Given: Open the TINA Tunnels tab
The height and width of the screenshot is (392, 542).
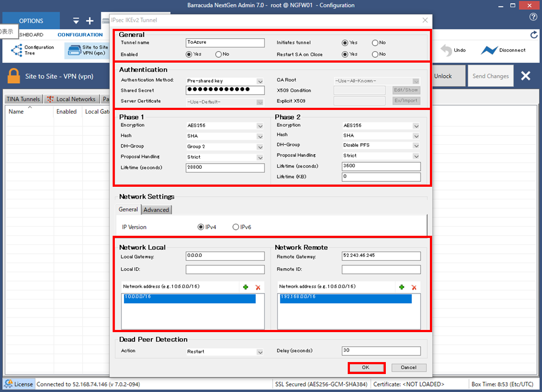Looking at the screenshot, I should [x=23, y=99].
